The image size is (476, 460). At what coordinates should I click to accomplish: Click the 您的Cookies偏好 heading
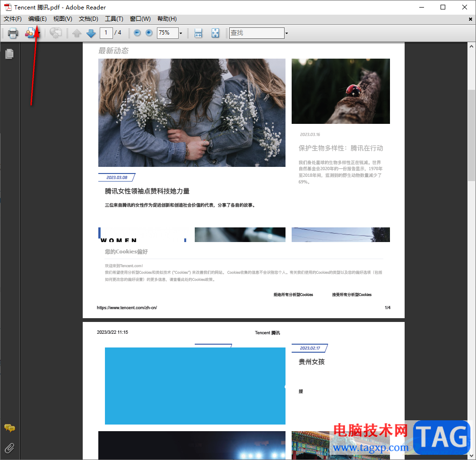click(126, 252)
